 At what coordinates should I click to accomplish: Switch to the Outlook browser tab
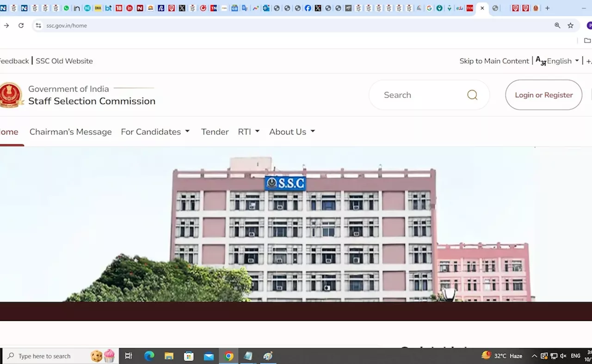click(x=266, y=8)
